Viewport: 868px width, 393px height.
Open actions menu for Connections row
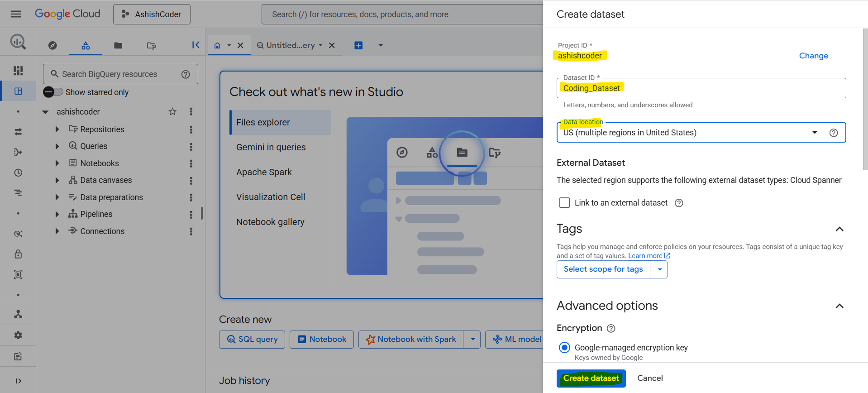pyautogui.click(x=191, y=231)
